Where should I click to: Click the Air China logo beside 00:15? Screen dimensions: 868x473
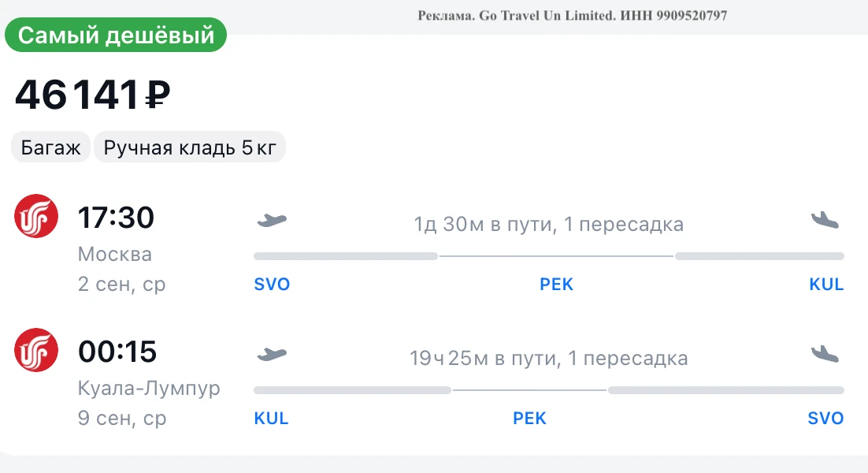tap(36, 350)
